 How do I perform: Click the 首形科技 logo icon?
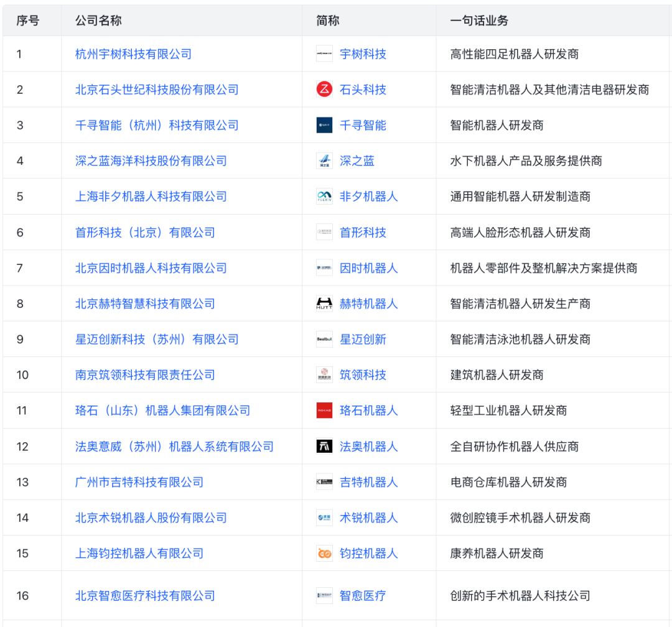[324, 232]
